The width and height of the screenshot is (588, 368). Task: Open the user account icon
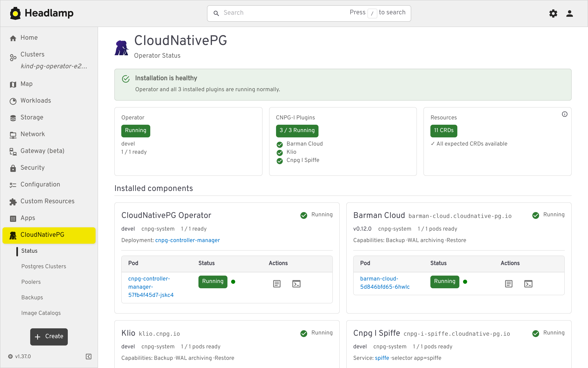tap(570, 13)
